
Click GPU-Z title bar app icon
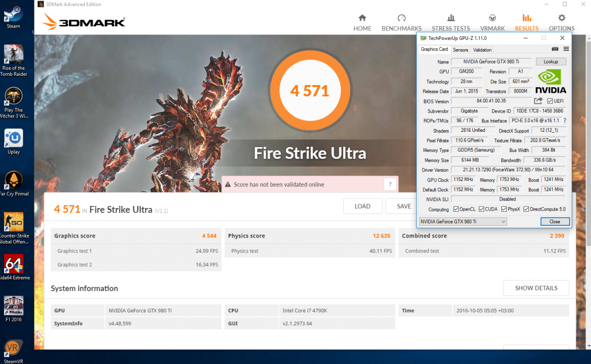click(424, 38)
